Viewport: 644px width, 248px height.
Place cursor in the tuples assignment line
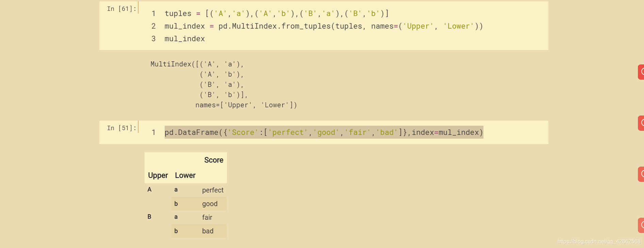tap(277, 14)
